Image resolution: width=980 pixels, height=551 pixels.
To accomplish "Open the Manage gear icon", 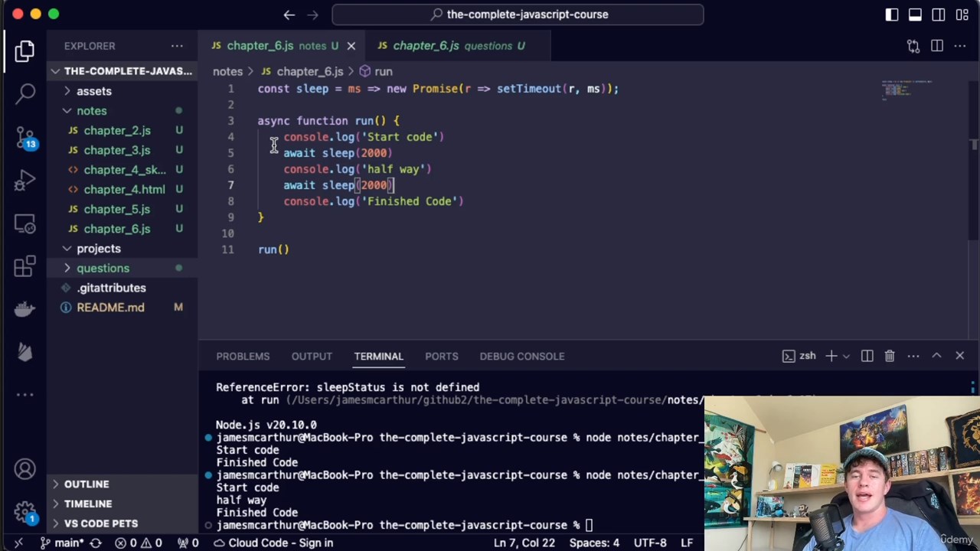I will [x=24, y=511].
